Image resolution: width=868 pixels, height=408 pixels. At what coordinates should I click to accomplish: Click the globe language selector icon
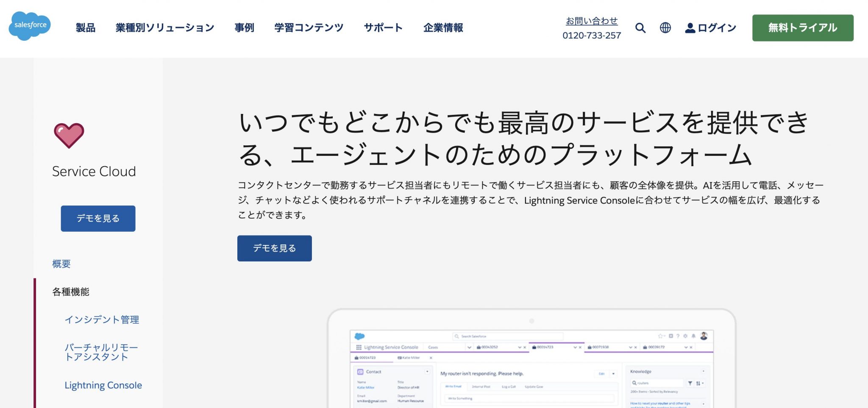click(x=665, y=28)
